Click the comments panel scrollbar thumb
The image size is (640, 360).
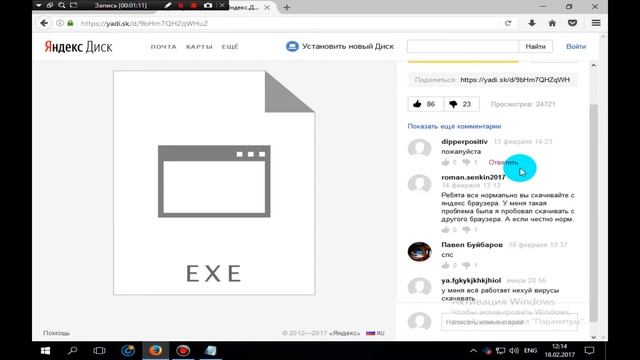click(593, 212)
